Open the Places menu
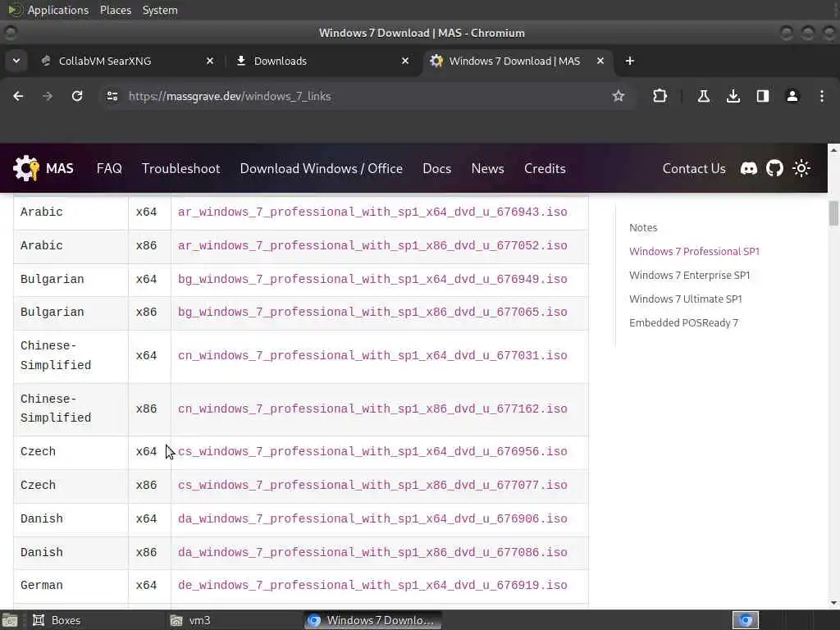The width and height of the screenshot is (840, 630). (116, 10)
